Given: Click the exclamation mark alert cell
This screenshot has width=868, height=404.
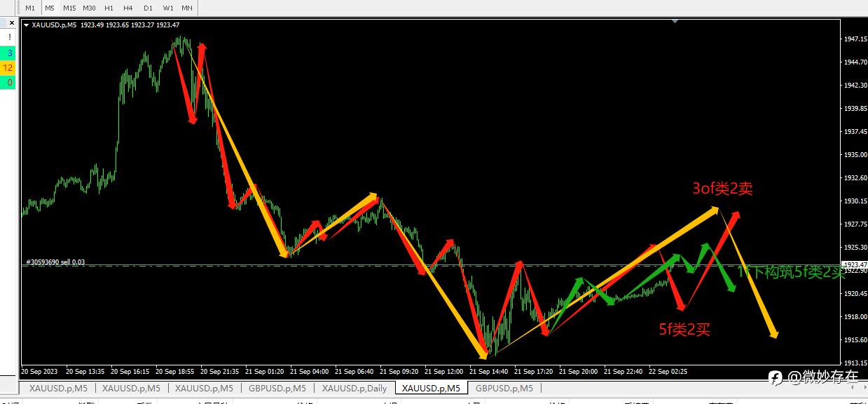Looking at the screenshot, I should [x=8, y=37].
